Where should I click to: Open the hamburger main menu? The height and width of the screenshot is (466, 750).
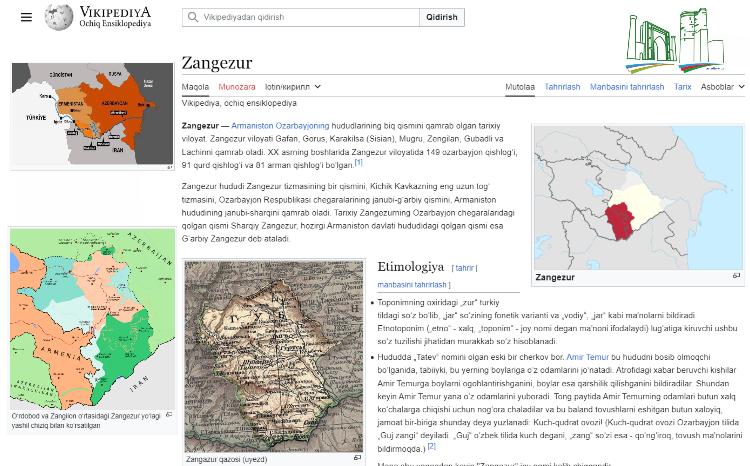(26, 17)
